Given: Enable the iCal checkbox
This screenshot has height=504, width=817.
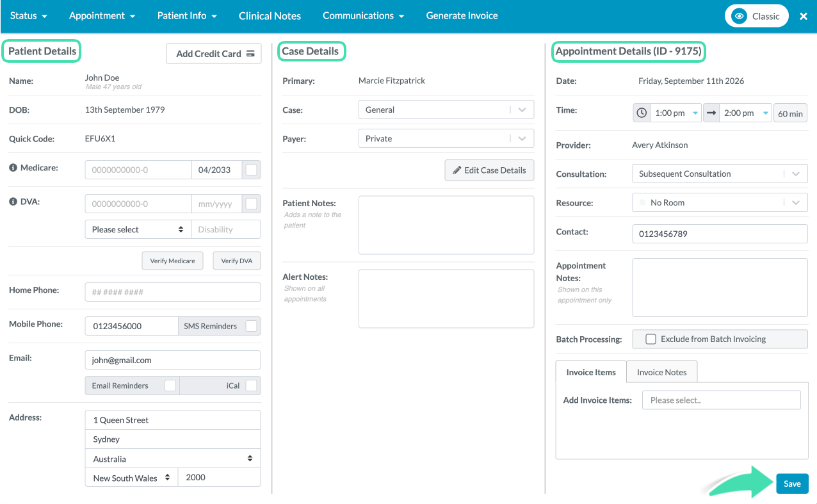Looking at the screenshot, I should click(252, 386).
